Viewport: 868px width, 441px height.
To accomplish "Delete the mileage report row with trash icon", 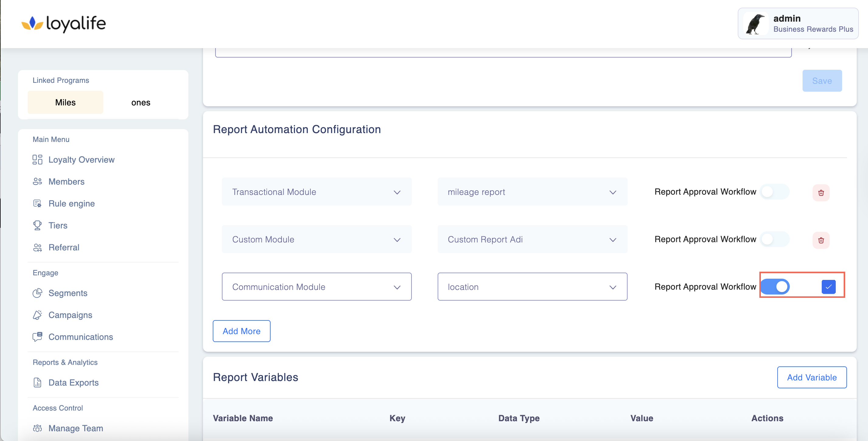I will point(821,192).
